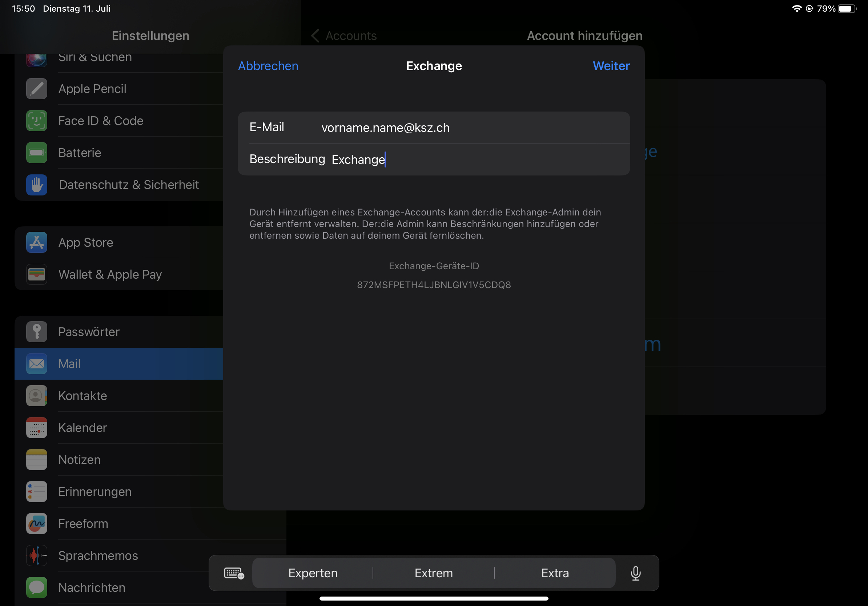Choose the 'Experten' word suggestion
The height and width of the screenshot is (606, 868).
tap(313, 573)
